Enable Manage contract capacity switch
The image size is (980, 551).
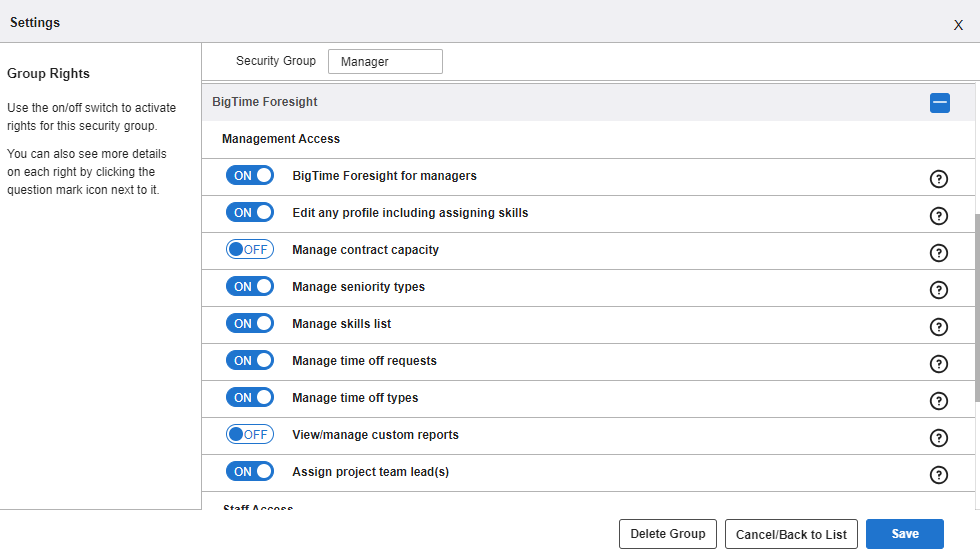[250, 250]
